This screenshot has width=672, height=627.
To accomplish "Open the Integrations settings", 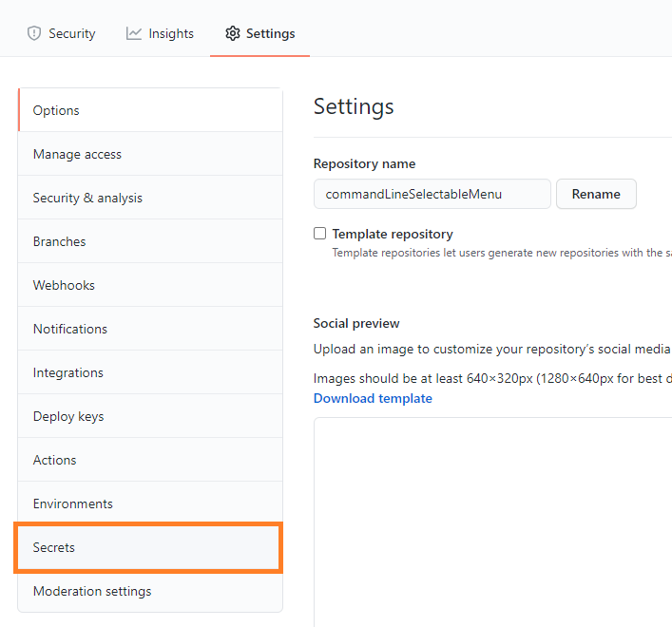I will pyautogui.click(x=67, y=372).
